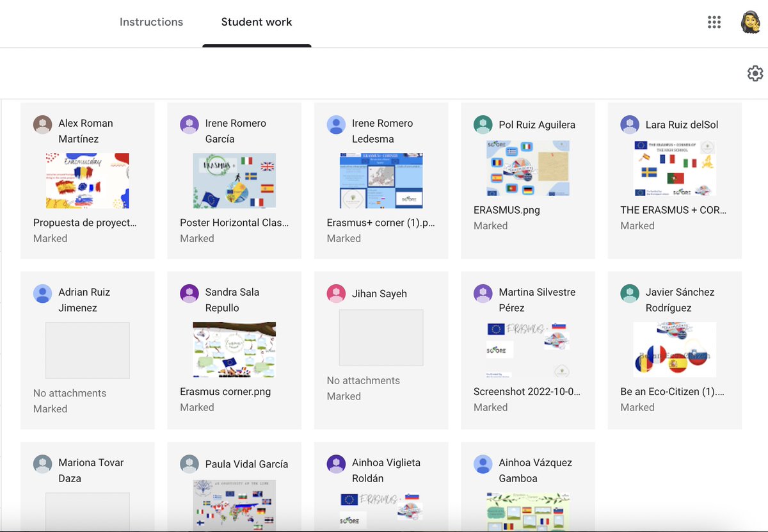Click the 'Erasmus corner.png' file name
Screen dimensions: 768x532
point(225,392)
